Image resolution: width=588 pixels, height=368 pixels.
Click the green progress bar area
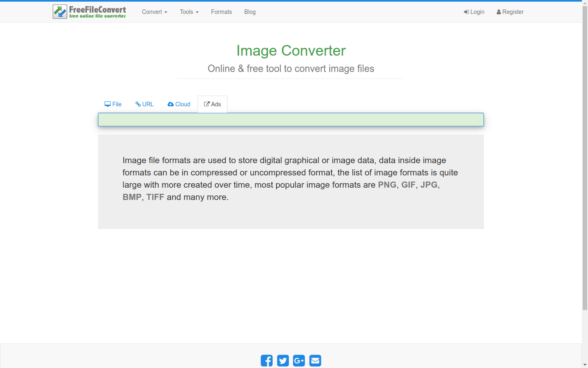click(291, 119)
